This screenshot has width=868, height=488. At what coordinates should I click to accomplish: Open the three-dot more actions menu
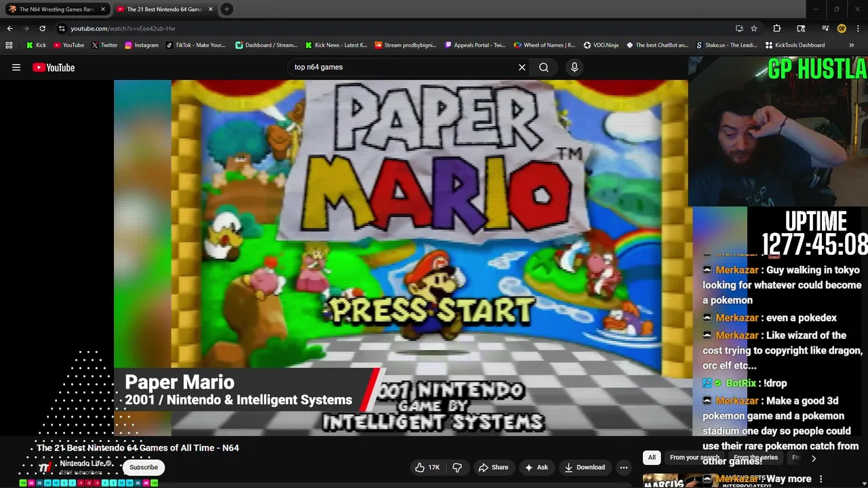[x=624, y=467]
